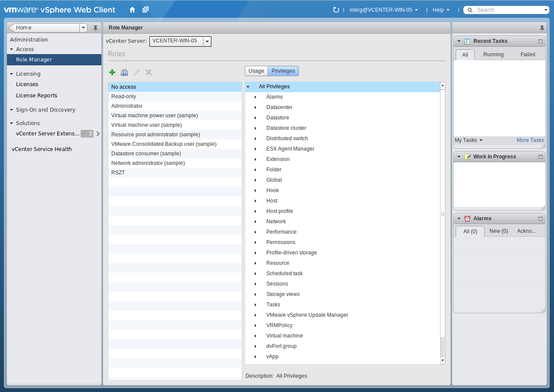Switch to the Privileges view toggle

click(283, 71)
